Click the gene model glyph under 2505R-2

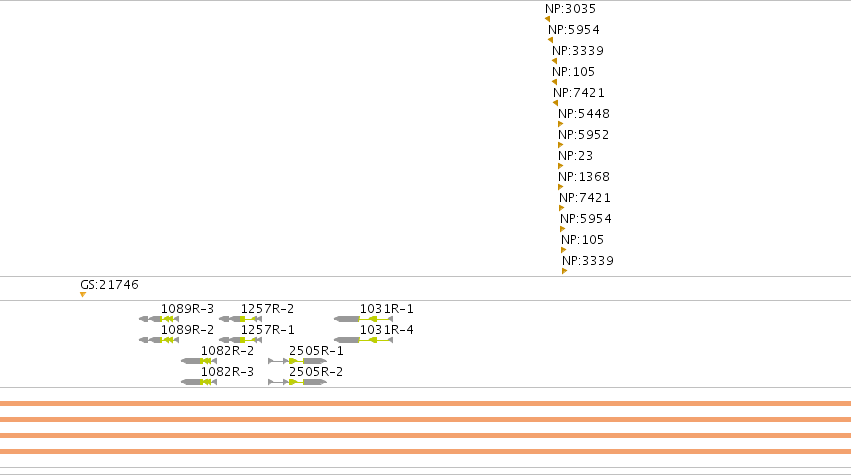coord(297,382)
